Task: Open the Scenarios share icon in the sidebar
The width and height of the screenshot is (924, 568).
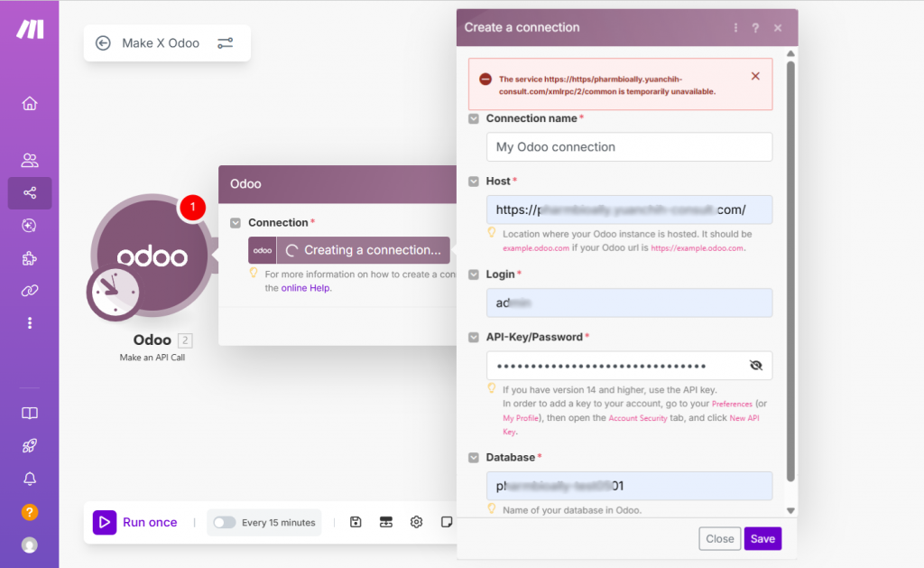Action: pyautogui.click(x=30, y=193)
